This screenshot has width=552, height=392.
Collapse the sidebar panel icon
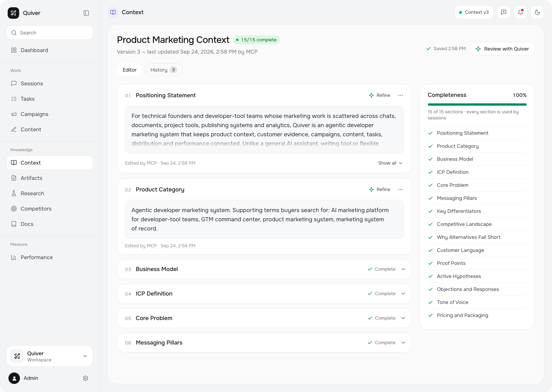86,13
